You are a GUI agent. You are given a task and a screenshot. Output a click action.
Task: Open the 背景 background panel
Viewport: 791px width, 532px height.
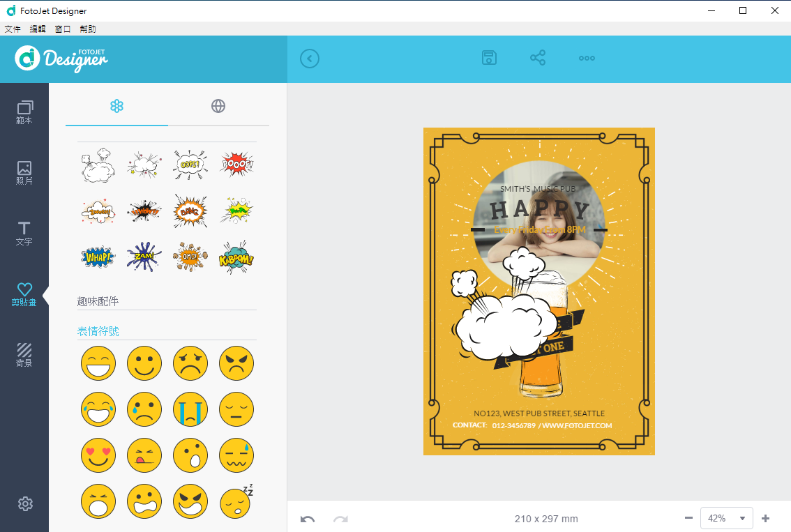(24, 355)
